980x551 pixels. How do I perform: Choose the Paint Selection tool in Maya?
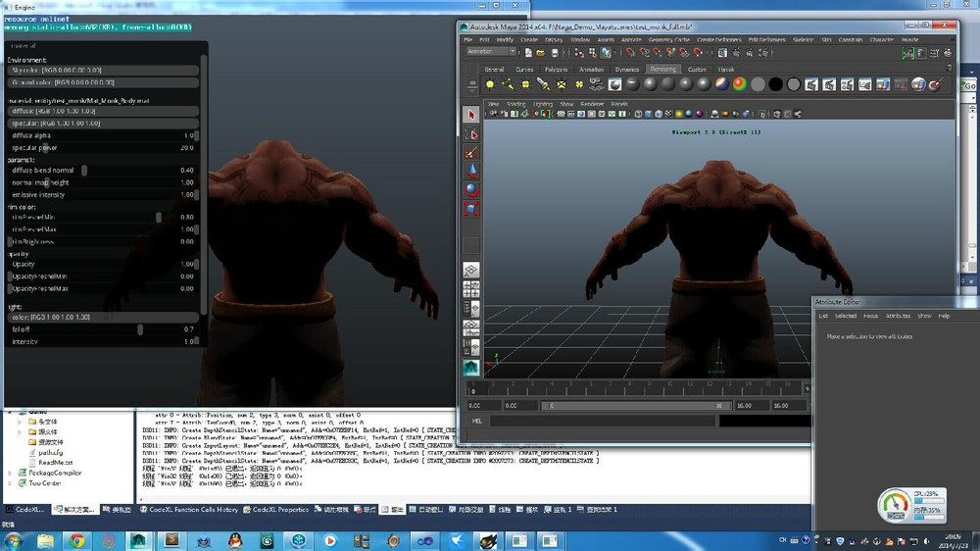[471, 153]
